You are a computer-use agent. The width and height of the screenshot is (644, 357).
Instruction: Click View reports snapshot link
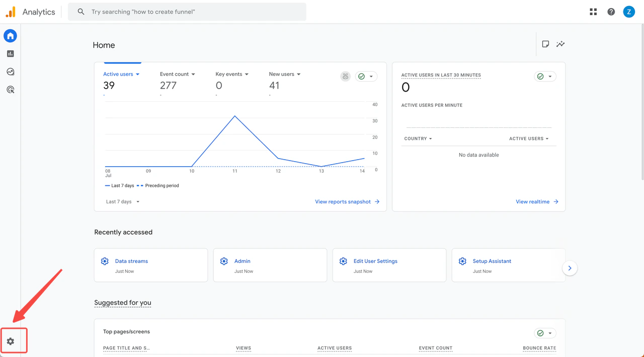pos(347,202)
